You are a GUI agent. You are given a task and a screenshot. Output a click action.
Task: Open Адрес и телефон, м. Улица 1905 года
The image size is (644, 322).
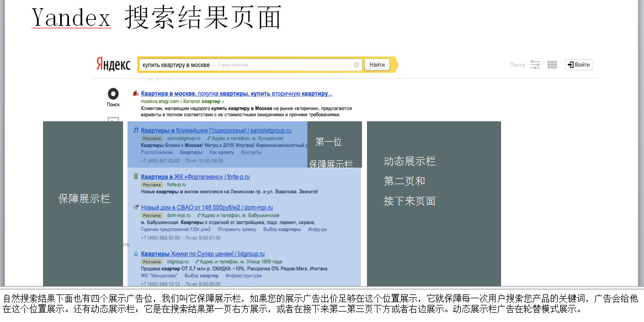(239, 262)
